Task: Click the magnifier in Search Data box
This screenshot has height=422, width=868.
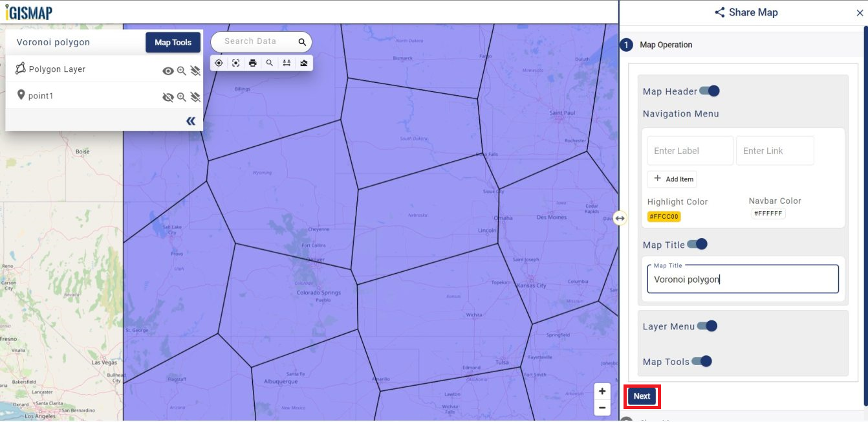Action: (x=302, y=42)
